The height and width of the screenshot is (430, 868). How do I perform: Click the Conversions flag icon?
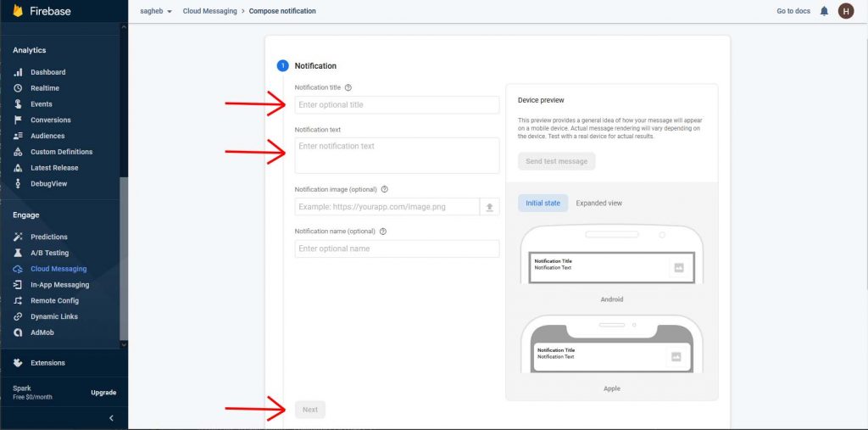pyautogui.click(x=19, y=120)
